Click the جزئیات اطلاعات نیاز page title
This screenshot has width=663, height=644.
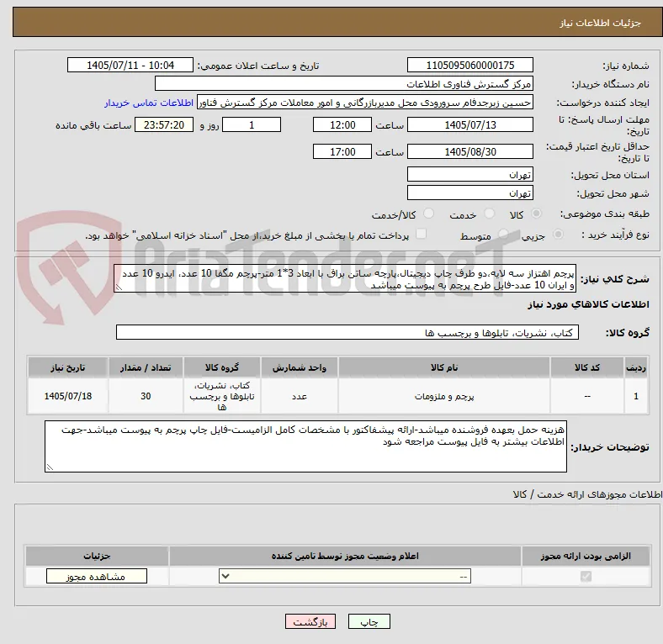click(x=601, y=23)
